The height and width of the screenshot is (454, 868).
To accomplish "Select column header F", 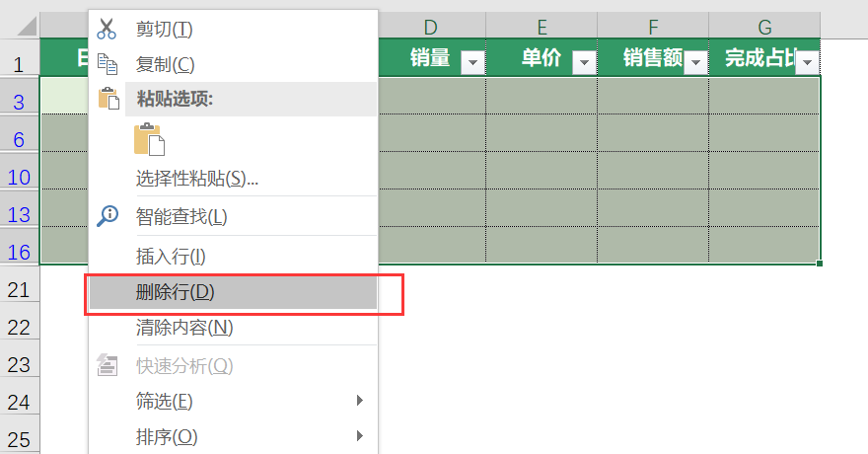I will click(653, 26).
